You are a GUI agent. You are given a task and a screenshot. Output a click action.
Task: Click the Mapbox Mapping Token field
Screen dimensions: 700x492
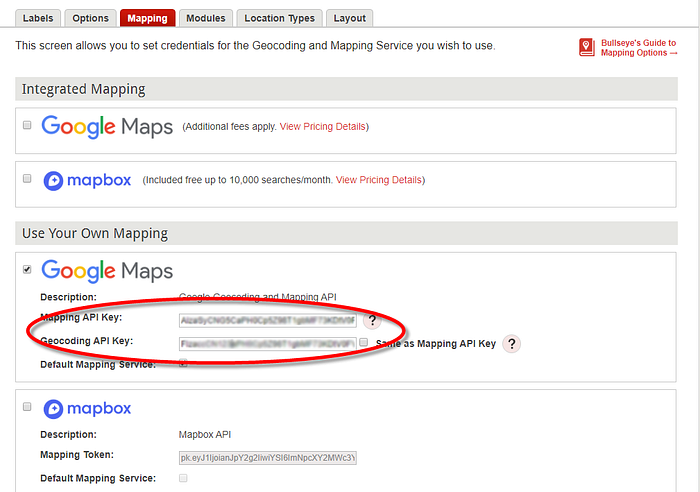click(x=268, y=458)
